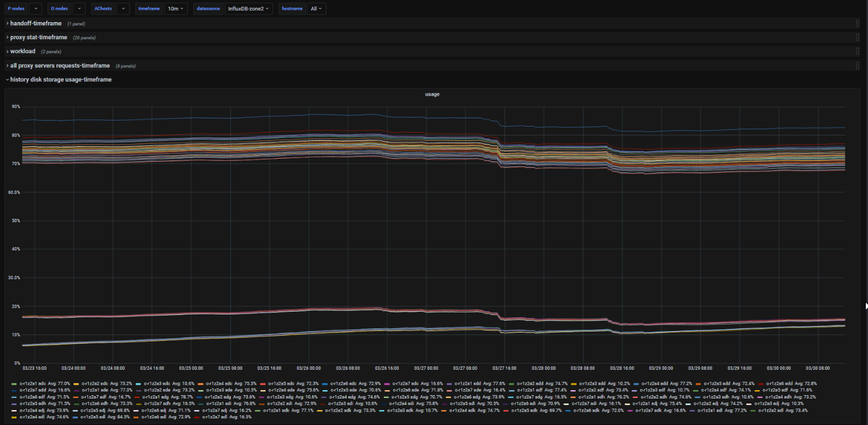Change timeframe from 10m

click(x=176, y=9)
